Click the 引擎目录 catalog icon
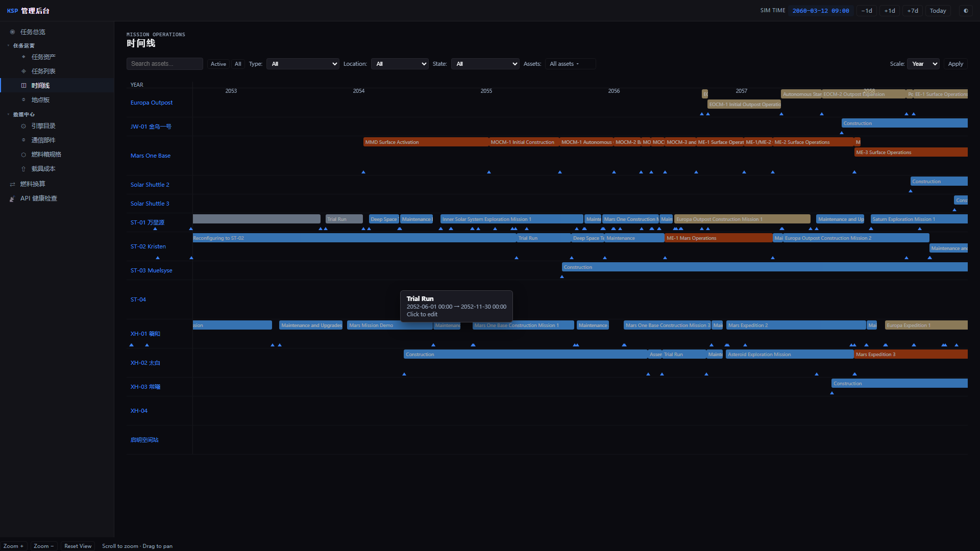This screenshot has width=980, height=551. pos(23,126)
